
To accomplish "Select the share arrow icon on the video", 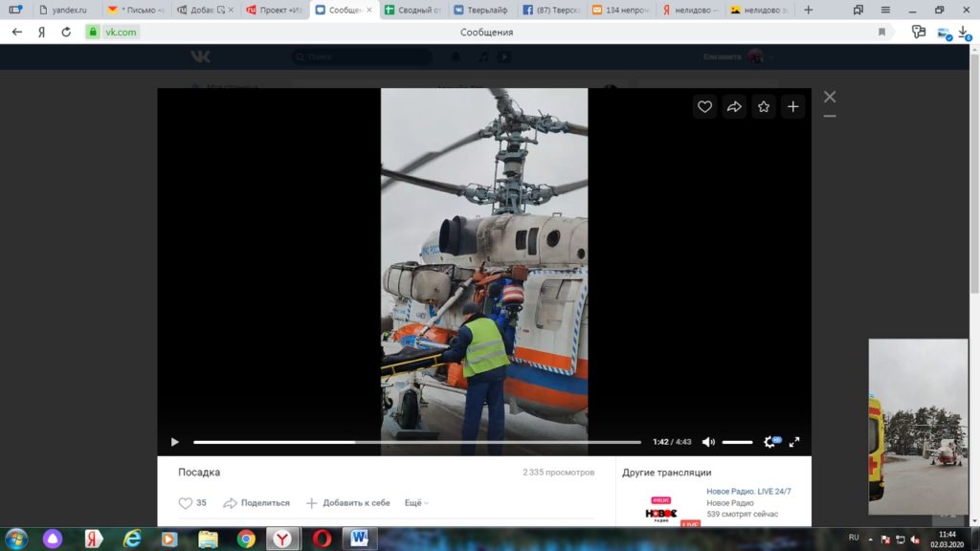I will click(x=734, y=106).
